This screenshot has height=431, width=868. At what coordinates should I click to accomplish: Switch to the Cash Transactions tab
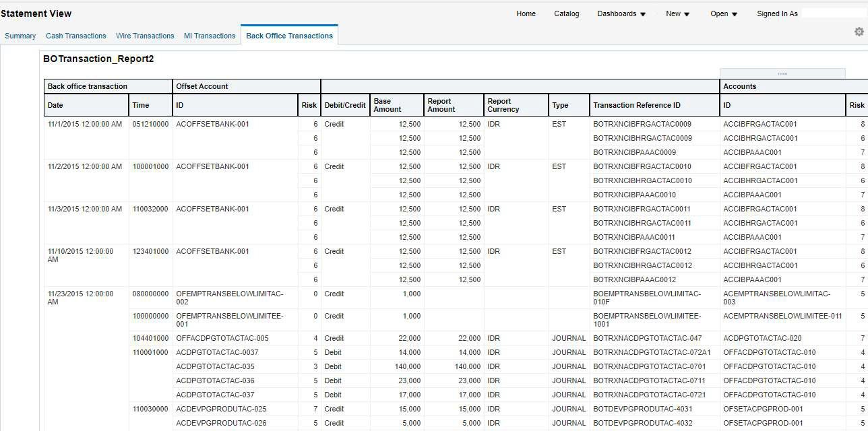75,36
